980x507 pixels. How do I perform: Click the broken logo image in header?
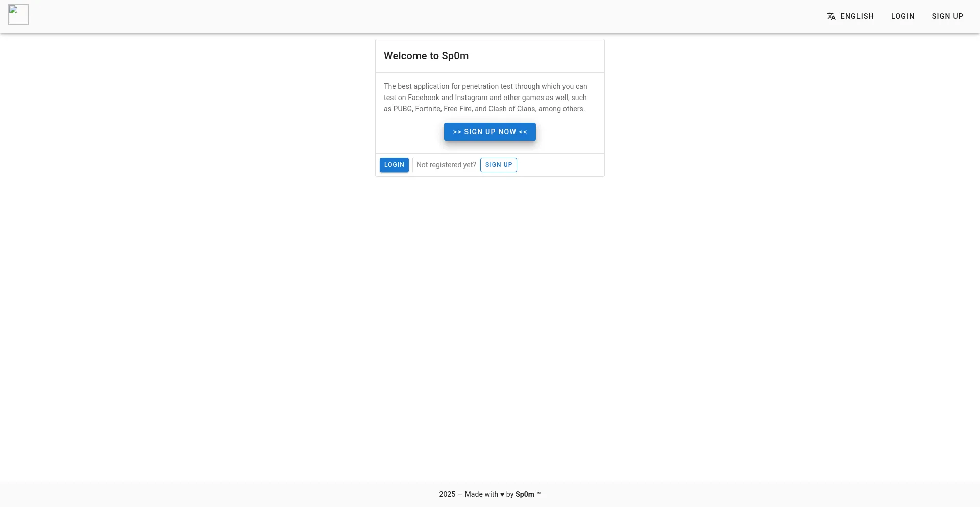click(18, 14)
